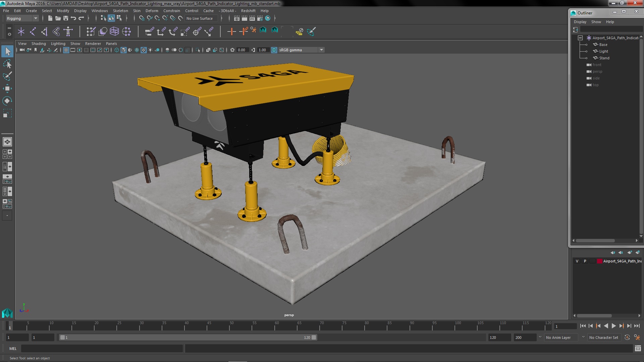The height and width of the screenshot is (362, 644).
Task: Open a scene via folder icon
Action: (x=58, y=18)
